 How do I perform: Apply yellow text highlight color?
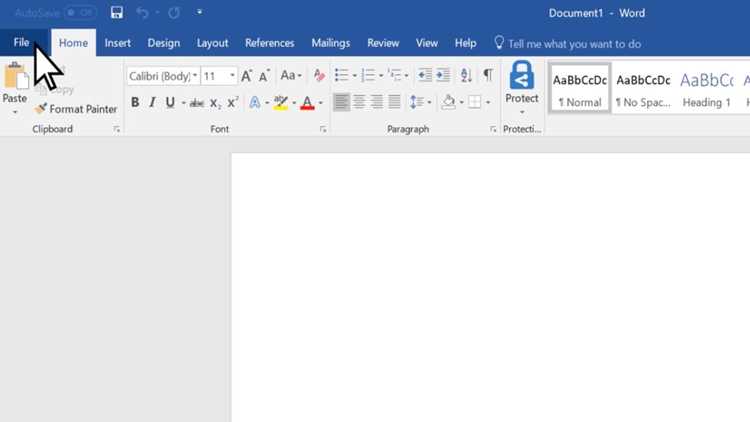[281, 103]
